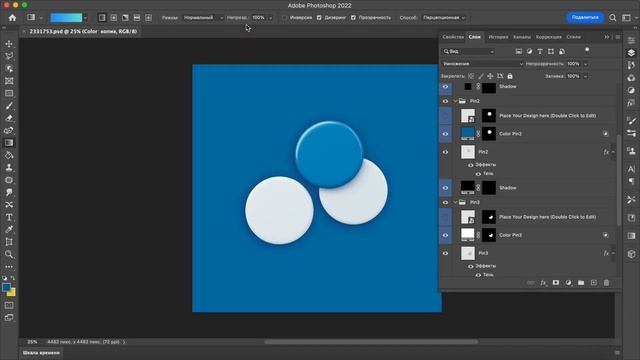Select the Clone Stamp tool

9,167
